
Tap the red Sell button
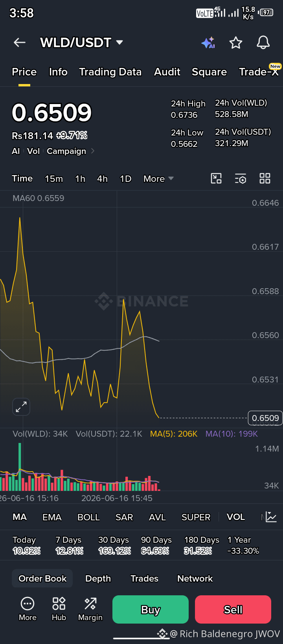click(233, 609)
